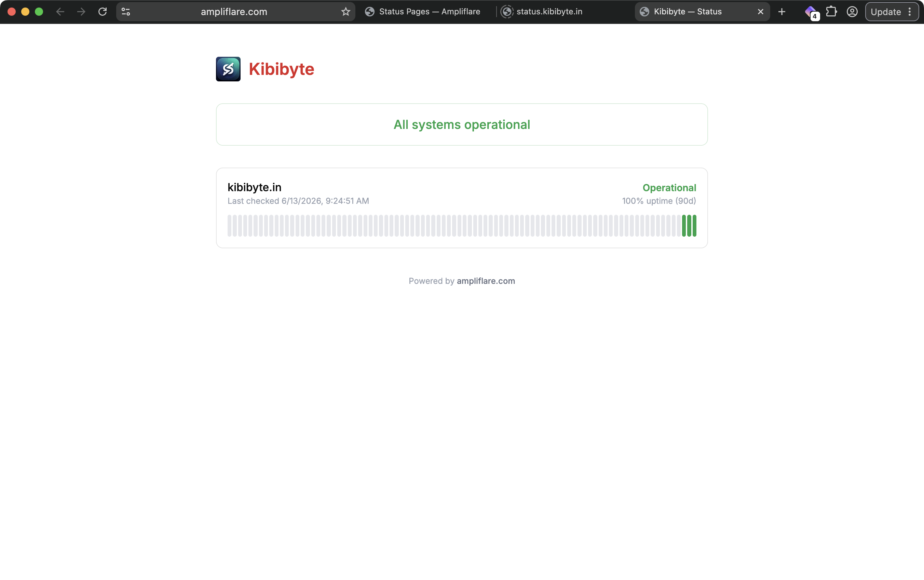The height and width of the screenshot is (580, 924).
Task: Click the 100% uptime (90d) text
Action: tap(659, 201)
